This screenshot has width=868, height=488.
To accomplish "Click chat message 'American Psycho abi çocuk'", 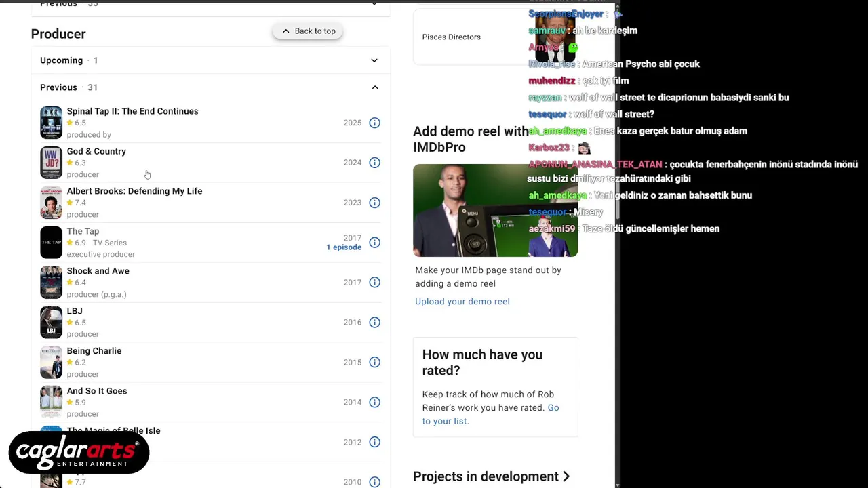I will [641, 64].
